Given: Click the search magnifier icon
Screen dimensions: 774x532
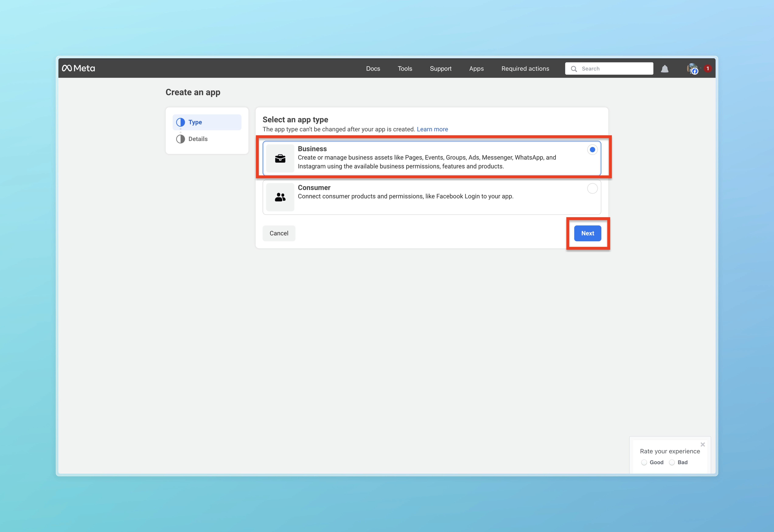Looking at the screenshot, I should click(574, 69).
